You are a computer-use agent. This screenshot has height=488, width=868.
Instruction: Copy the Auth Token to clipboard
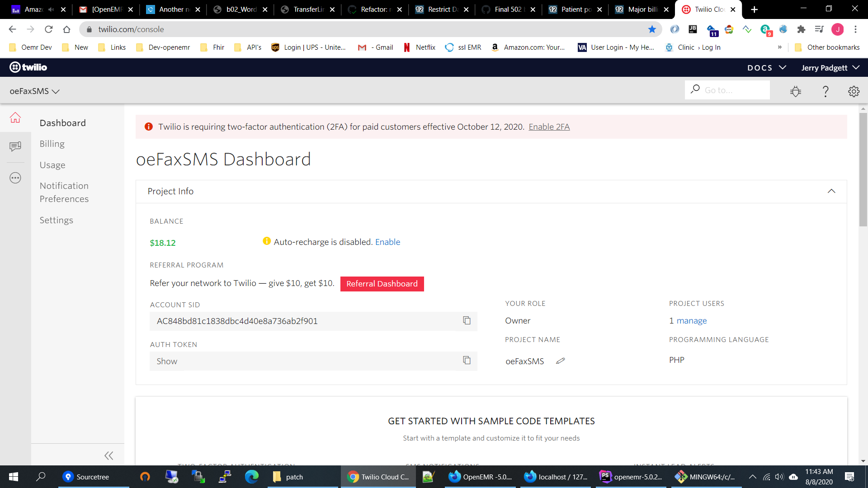pyautogui.click(x=467, y=361)
